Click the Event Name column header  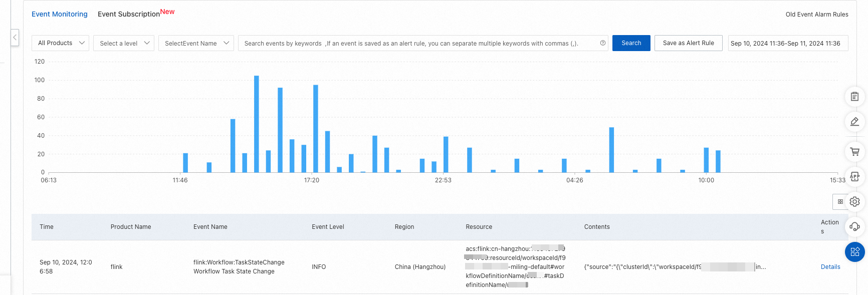click(x=210, y=227)
